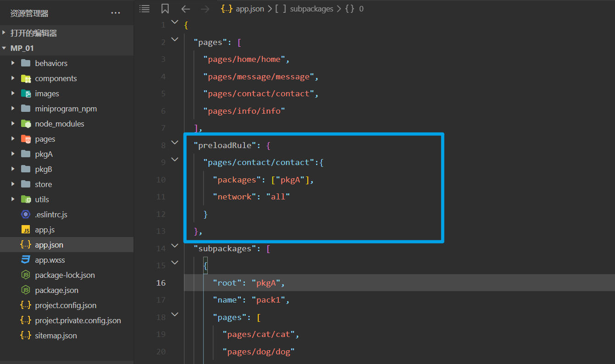The width and height of the screenshot is (615, 364).
Task: Fold the "subpackages" array on line 14
Action: 174,246
